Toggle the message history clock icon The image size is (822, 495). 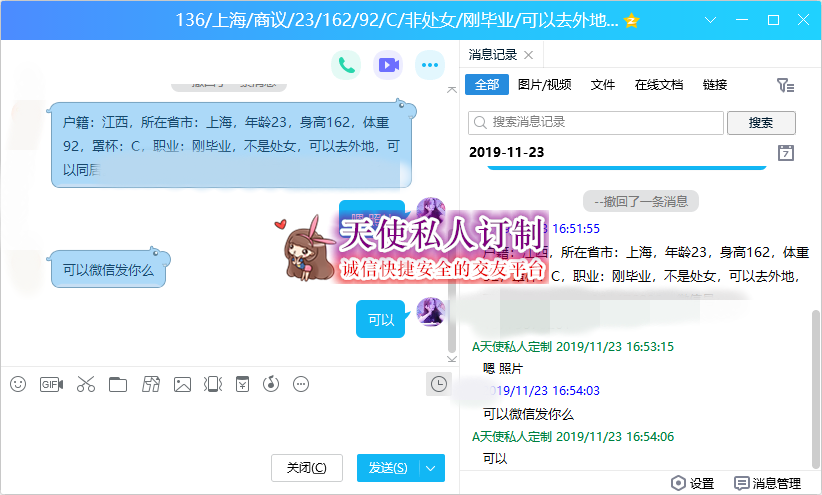tap(437, 384)
